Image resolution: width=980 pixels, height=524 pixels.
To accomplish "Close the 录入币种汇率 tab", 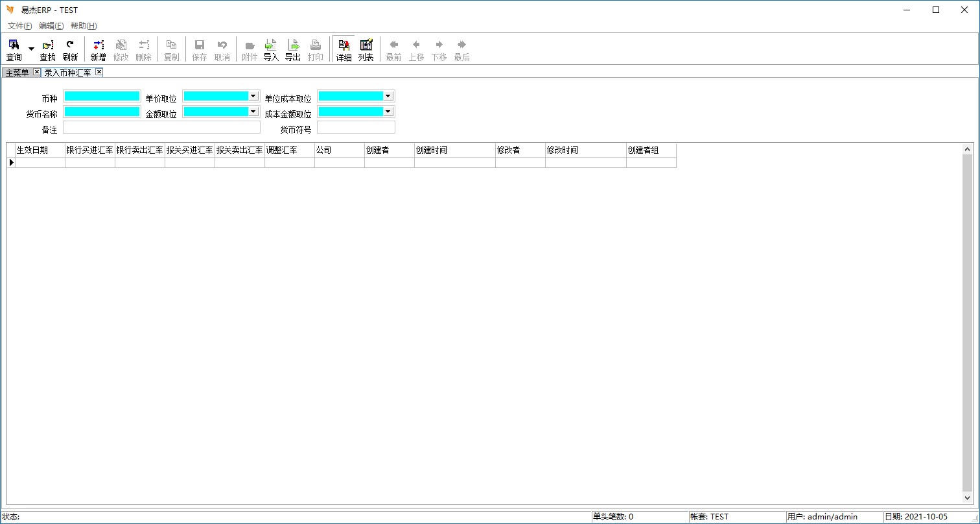I will [99, 72].
